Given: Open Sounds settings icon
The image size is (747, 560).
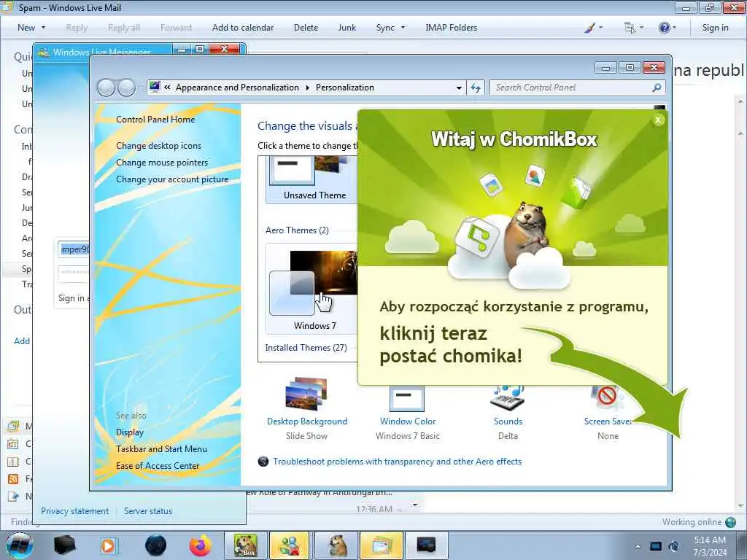Looking at the screenshot, I should [x=508, y=398].
